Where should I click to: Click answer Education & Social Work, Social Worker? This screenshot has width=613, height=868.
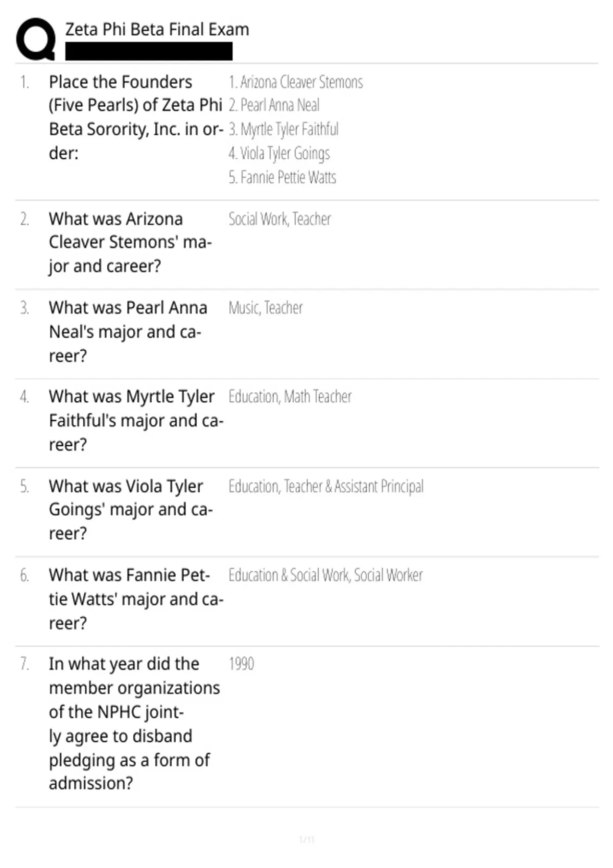coord(325,575)
